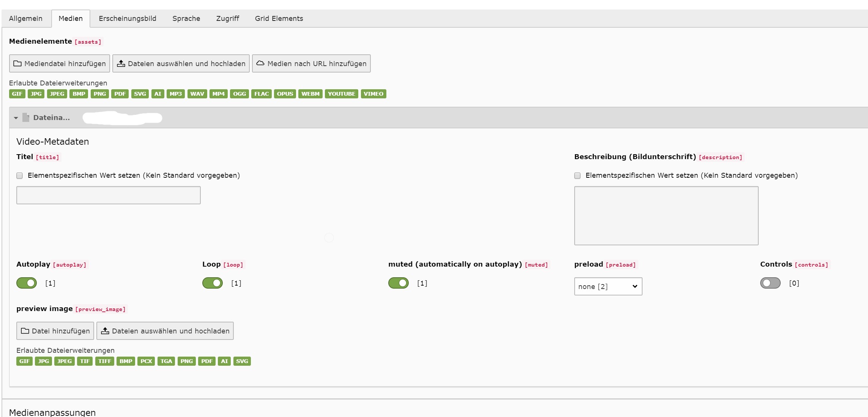868x417 pixels.
Task: Switch to the Grid Elements tab
Action: (279, 19)
